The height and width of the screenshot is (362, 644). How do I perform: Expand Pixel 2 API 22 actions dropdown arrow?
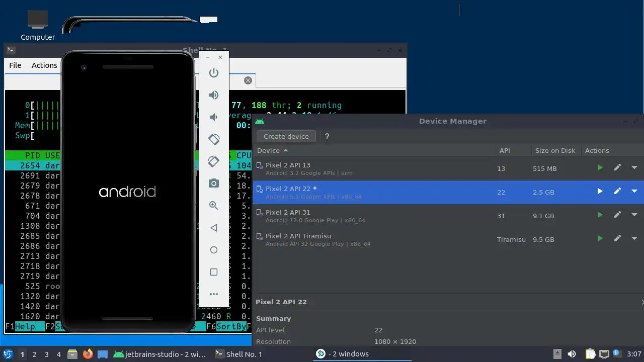(x=634, y=192)
